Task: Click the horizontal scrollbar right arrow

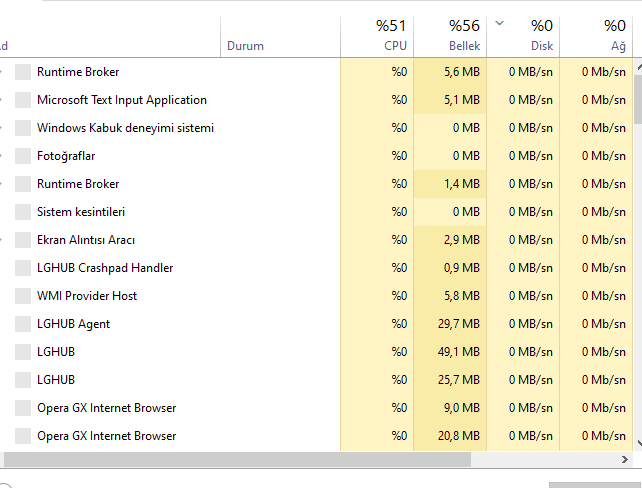Action: click(x=624, y=460)
